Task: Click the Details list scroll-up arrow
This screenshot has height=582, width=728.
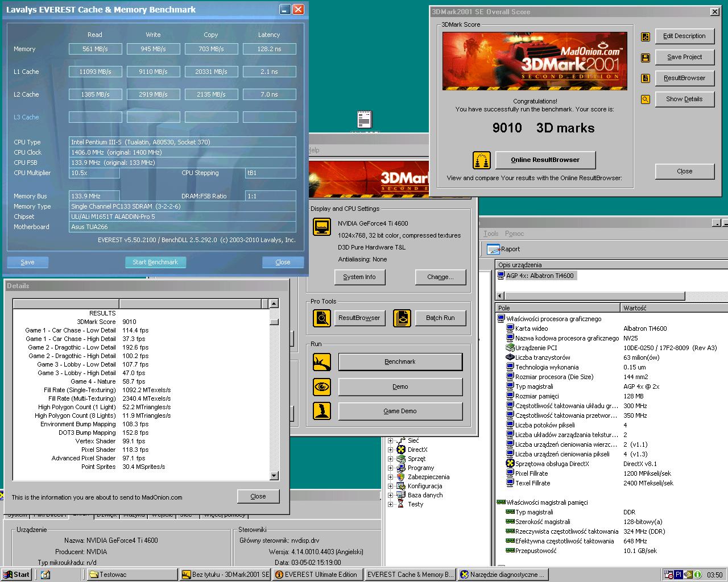Action: tap(274, 304)
